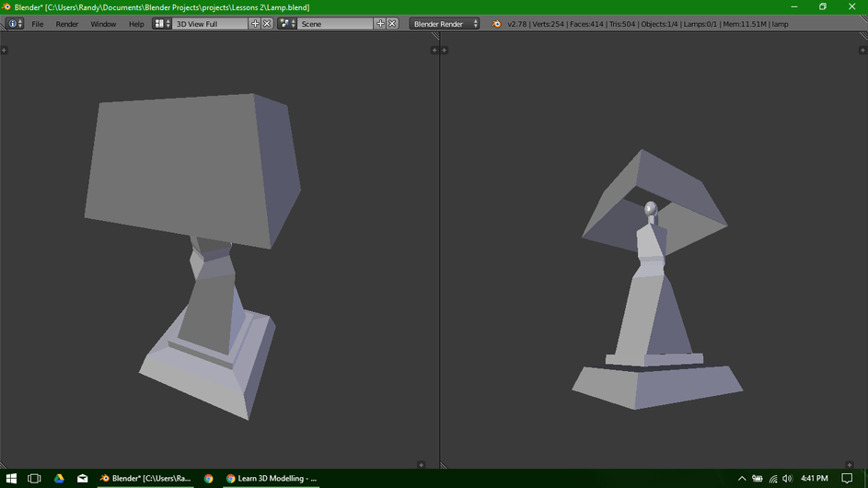Add a new screen layout with plus
Image resolution: width=868 pixels, height=488 pixels.
255,24
